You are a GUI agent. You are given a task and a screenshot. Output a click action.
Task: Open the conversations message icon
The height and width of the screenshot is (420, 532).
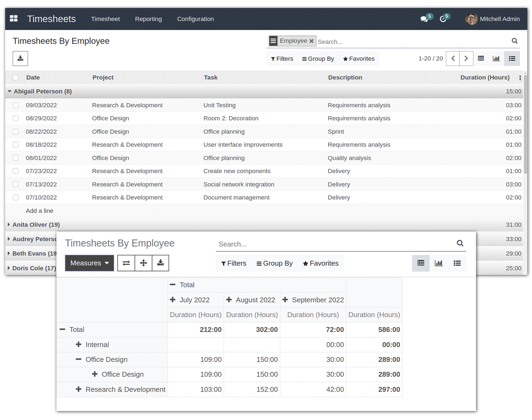click(424, 19)
